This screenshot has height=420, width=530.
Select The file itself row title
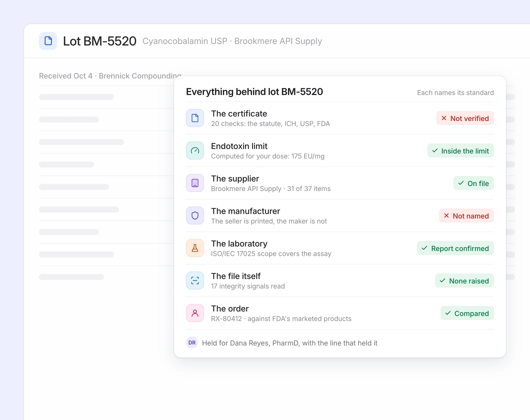point(236,276)
